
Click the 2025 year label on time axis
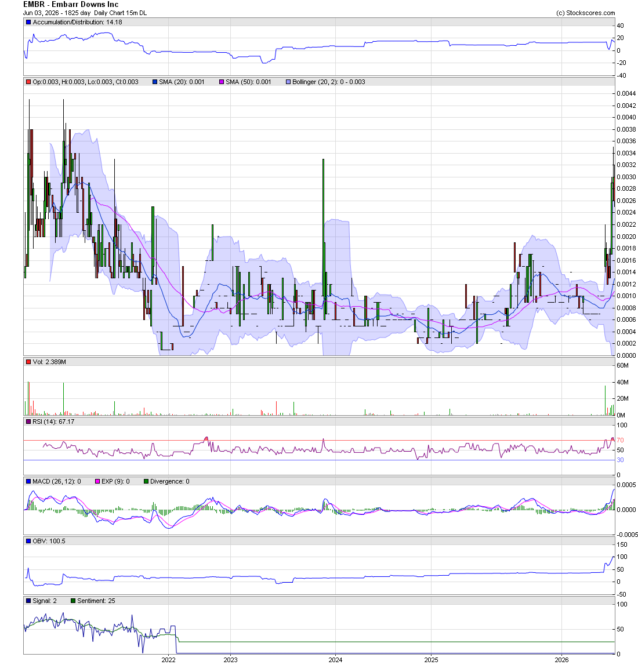click(431, 660)
